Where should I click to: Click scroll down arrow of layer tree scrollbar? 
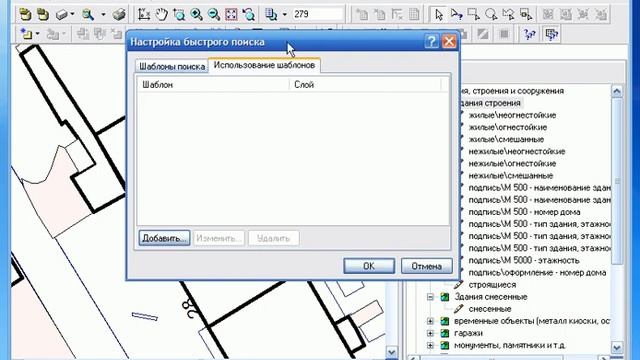pyautogui.click(x=617, y=348)
